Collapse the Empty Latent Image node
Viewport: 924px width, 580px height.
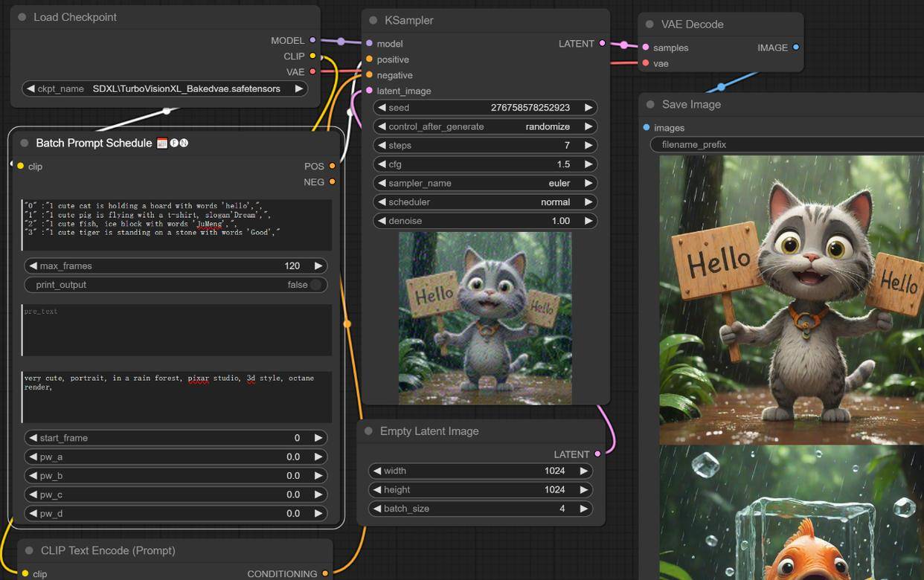[368, 431]
